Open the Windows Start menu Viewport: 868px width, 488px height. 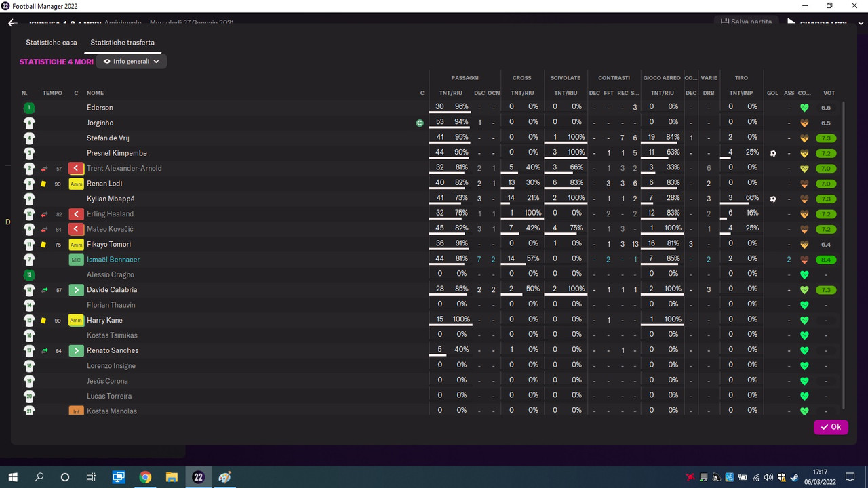[x=13, y=477]
